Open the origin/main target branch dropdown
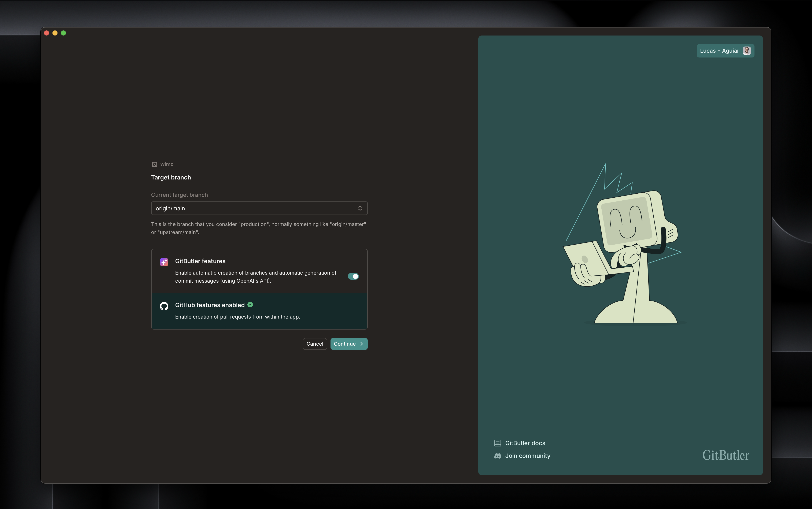The width and height of the screenshot is (812, 509). 259,208
